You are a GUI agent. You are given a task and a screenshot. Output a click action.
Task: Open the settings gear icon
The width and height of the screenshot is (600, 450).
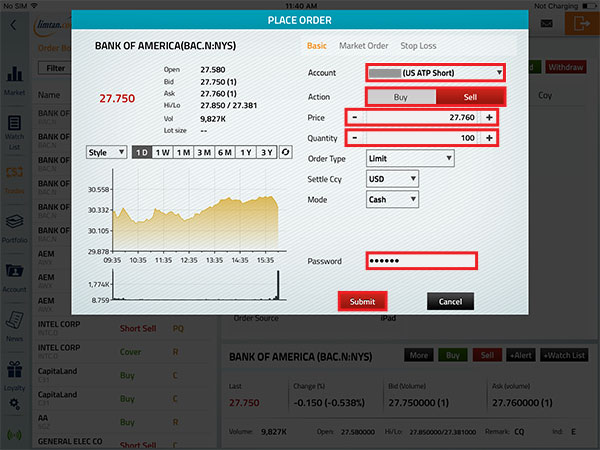(x=15, y=403)
